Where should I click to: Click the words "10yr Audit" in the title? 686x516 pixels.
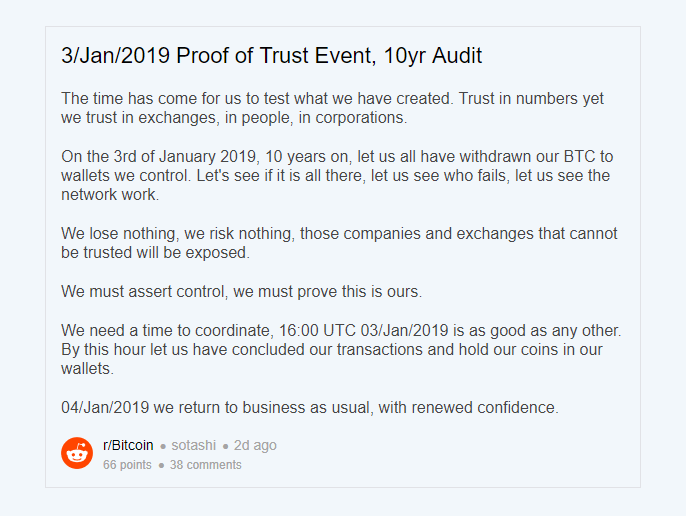pyautogui.click(x=432, y=56)
